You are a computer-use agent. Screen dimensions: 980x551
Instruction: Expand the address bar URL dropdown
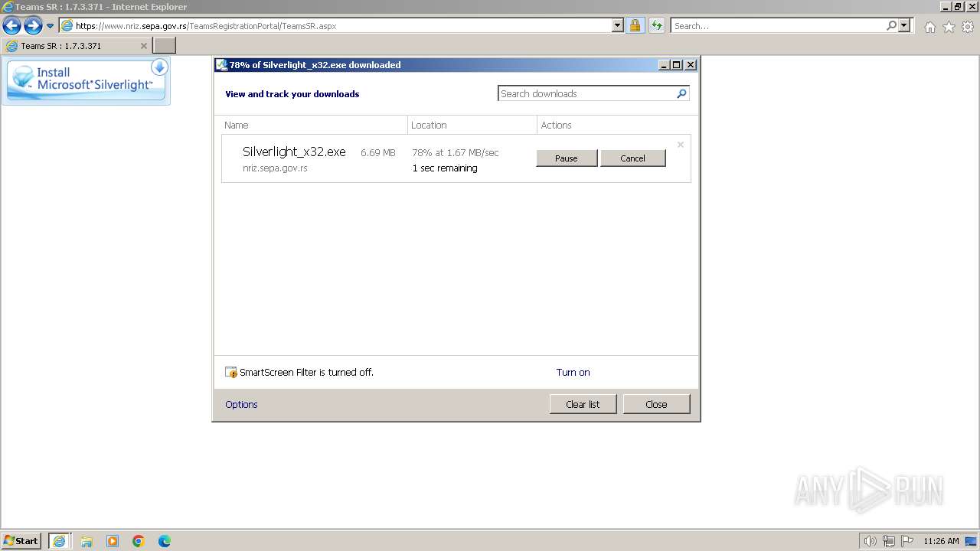click(618, 25)
